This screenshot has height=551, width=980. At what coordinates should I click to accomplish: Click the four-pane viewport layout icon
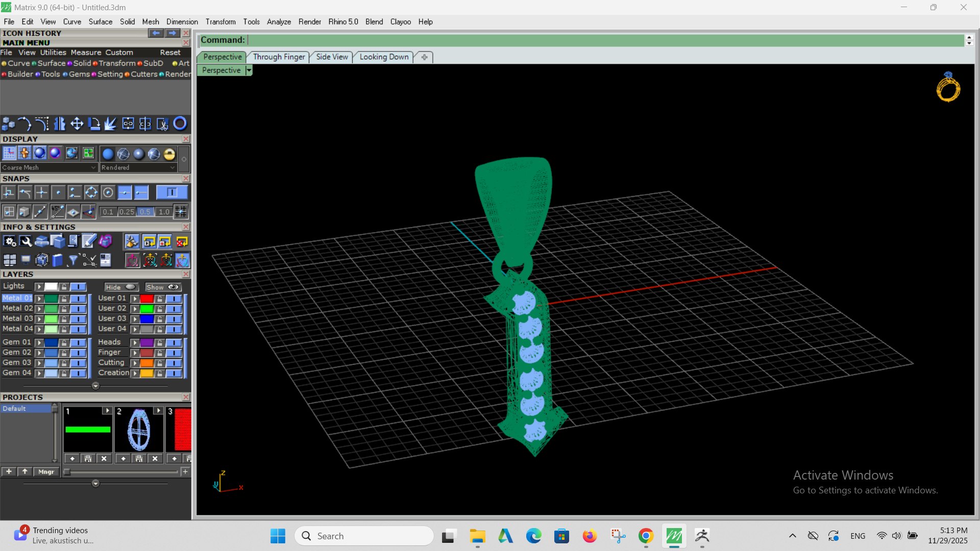tap(9, 261)
